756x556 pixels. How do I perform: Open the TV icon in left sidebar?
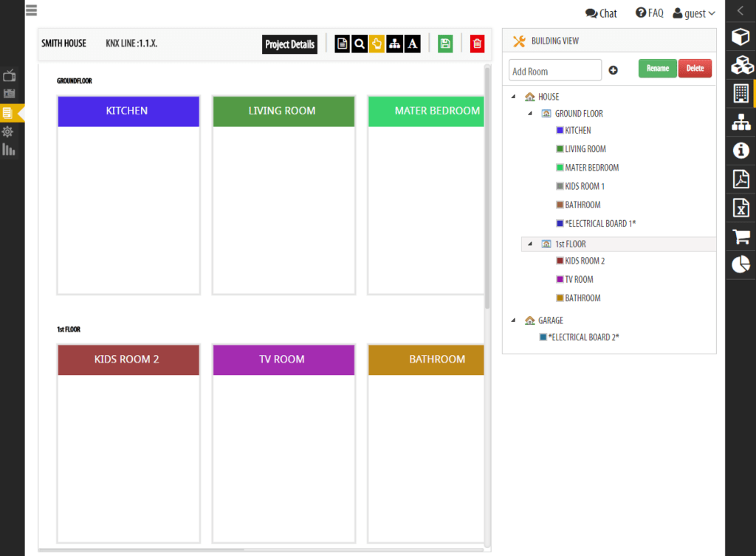[x=10, y=75]
